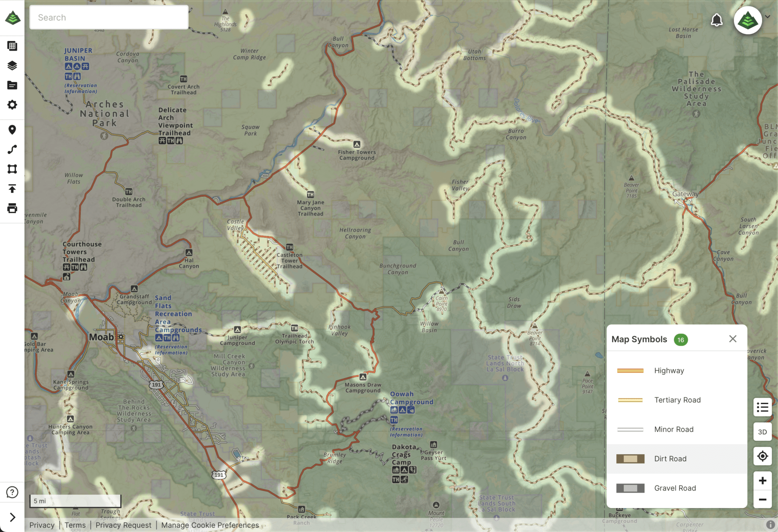Screen dimensions: 778x532
Task: Open the Terms link
Action: pos(75,525)
